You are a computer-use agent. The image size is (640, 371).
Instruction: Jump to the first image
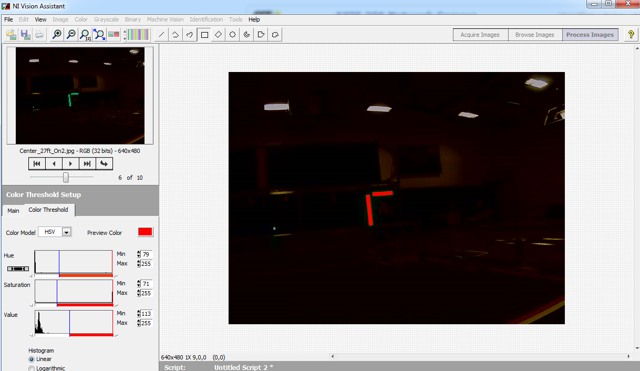pyautogui.click(x=37, y=164)
